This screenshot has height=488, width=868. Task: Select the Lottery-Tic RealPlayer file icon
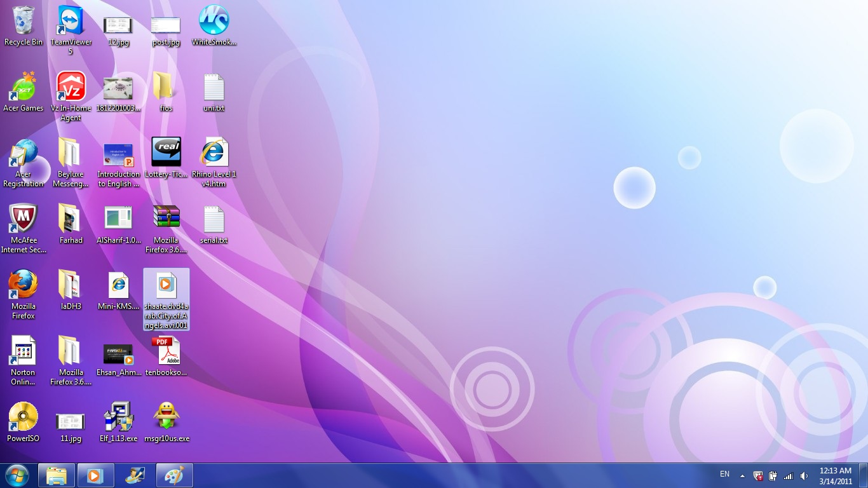tap(166, 153)
